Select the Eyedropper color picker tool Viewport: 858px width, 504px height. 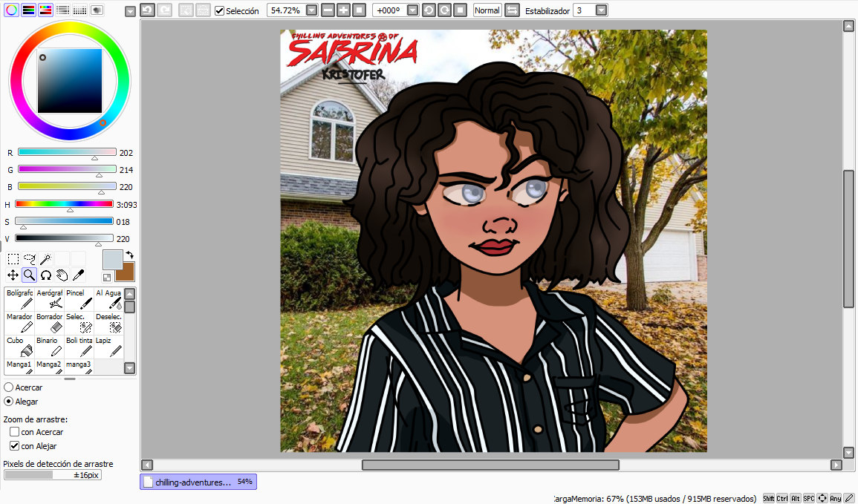(x=79, y=275)
